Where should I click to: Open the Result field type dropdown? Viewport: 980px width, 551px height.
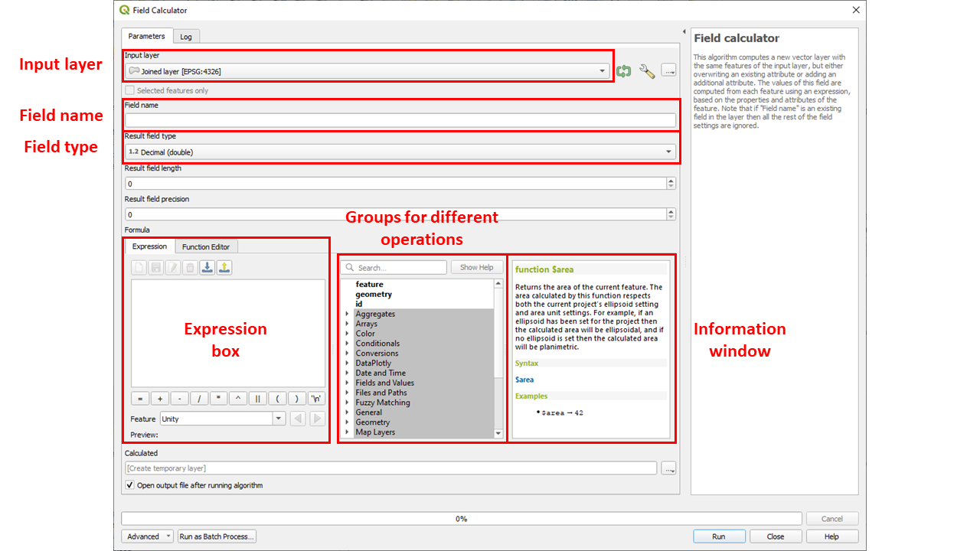[400, 152]
